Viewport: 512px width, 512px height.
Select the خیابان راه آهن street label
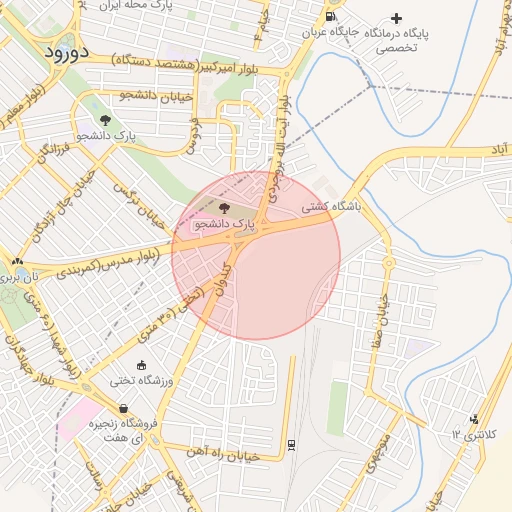coord(223,455)
